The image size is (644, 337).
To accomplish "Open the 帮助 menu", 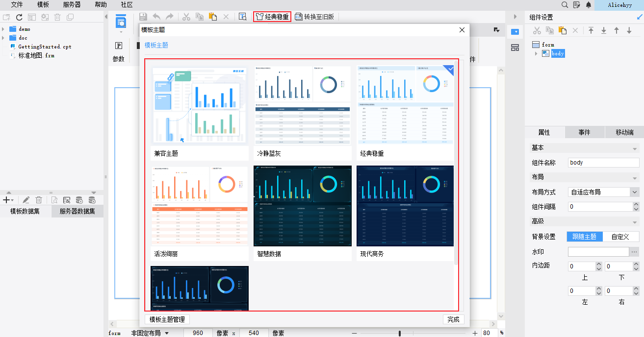I will 101,4.
